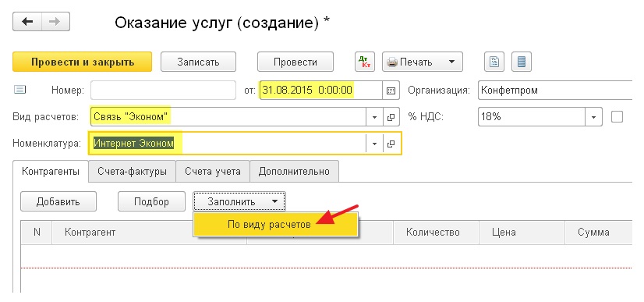This screenshot has height=302, width=644.
Task: Click the Записать button
Action: click(198, 62)
